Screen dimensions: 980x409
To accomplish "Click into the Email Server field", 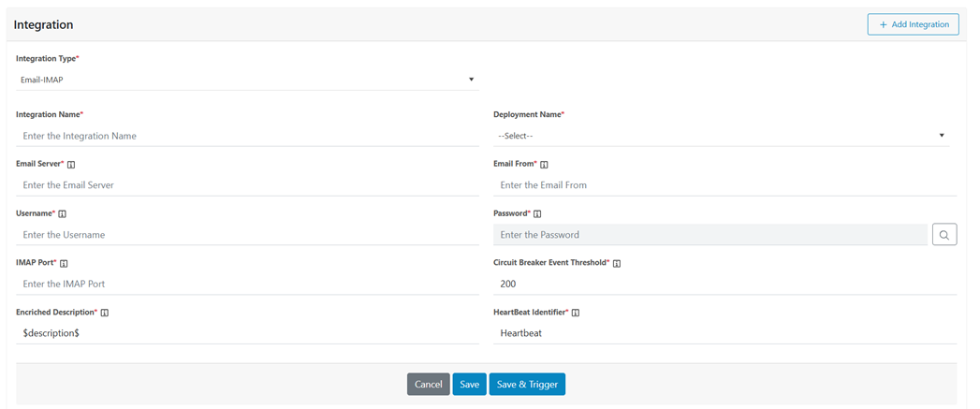I will click(x=247, y=185).
